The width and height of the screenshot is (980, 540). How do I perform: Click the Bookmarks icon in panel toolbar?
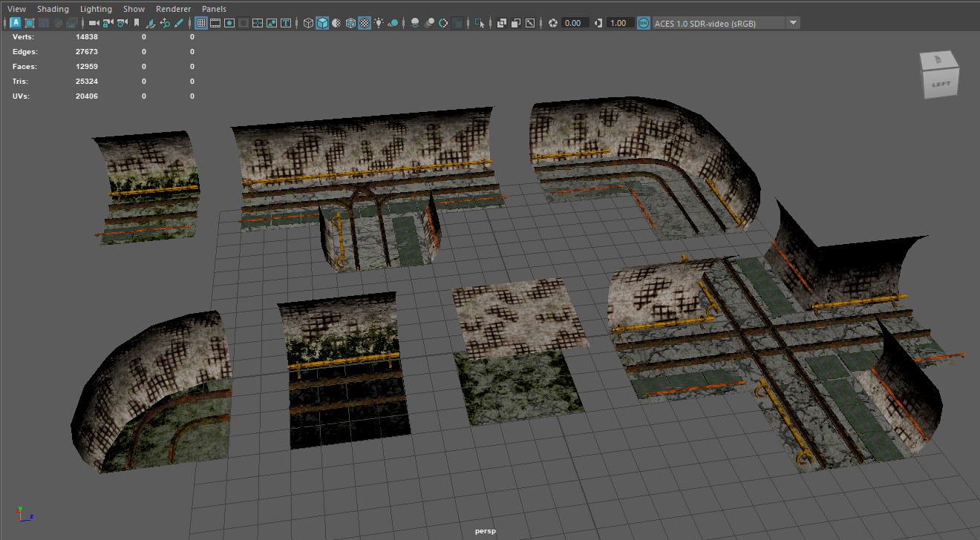(x=137, y=23)
